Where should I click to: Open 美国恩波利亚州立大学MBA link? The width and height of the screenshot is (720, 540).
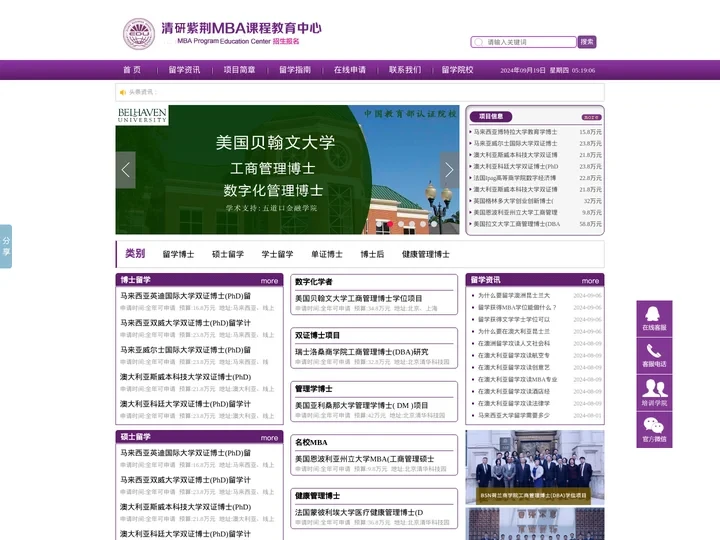[x=365, y=459]
